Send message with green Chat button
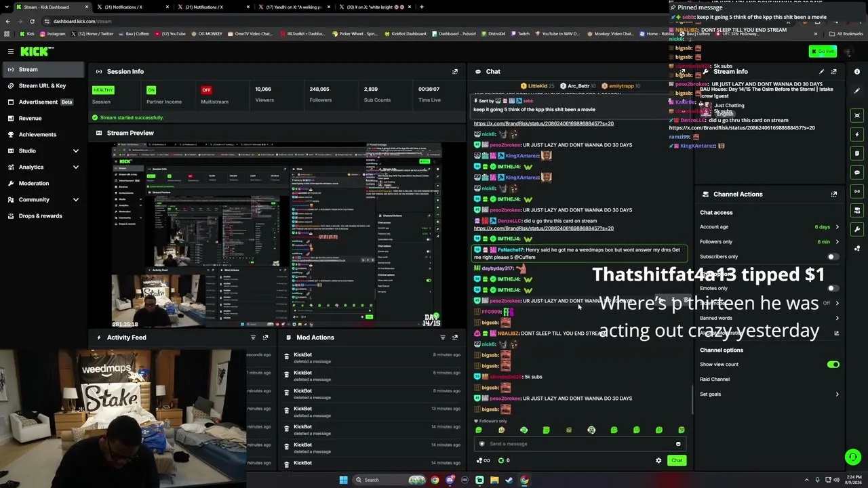 677,461
